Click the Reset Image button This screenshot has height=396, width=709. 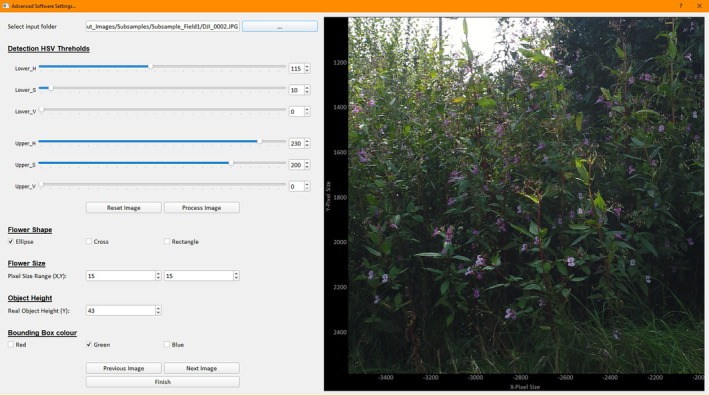click(x=123, y=207)
